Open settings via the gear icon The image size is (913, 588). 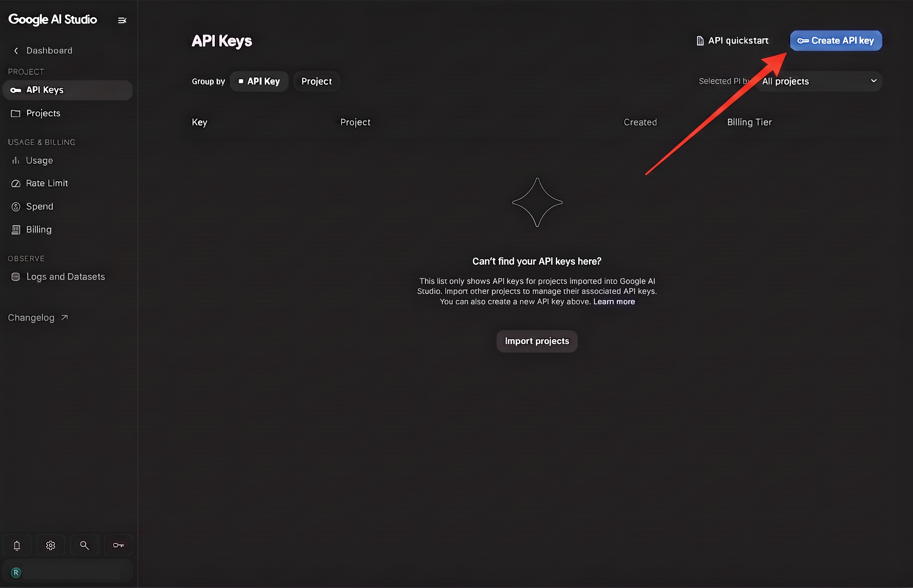click(51, 545)
